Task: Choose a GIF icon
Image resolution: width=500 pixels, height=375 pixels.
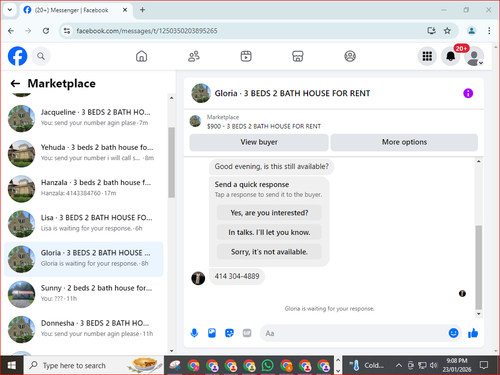Action: pyautogui.click(x=247, y=333)
